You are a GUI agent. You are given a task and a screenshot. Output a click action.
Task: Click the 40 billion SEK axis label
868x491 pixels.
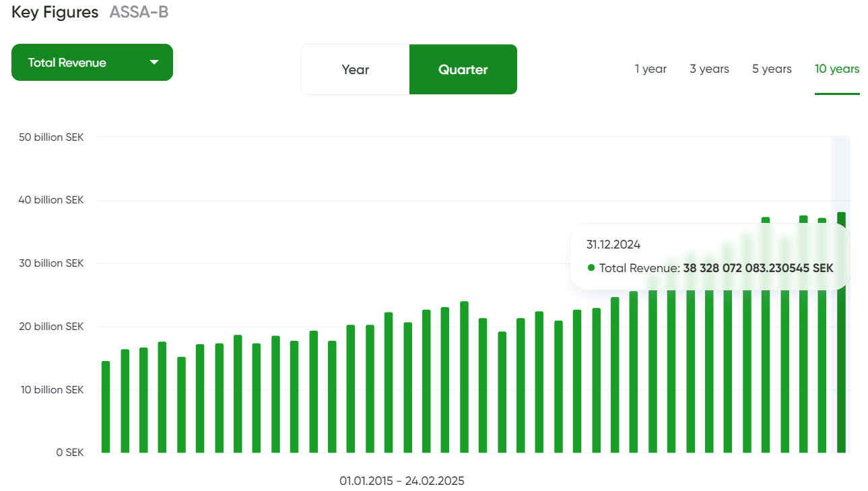[x=51, y=200]
